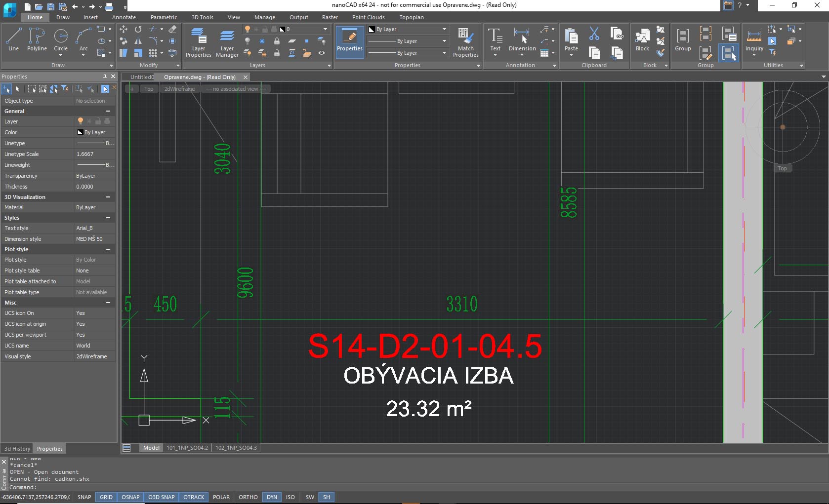Select the Dimension tool
Screen dimensions: 829x504
[522, 39]
